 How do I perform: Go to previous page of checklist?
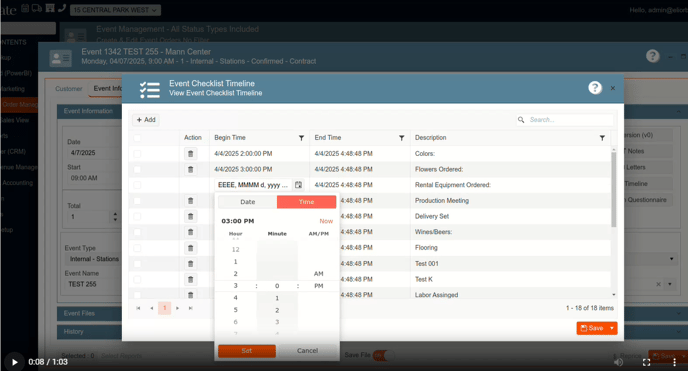pyautogui.click(x=151, y=308)
